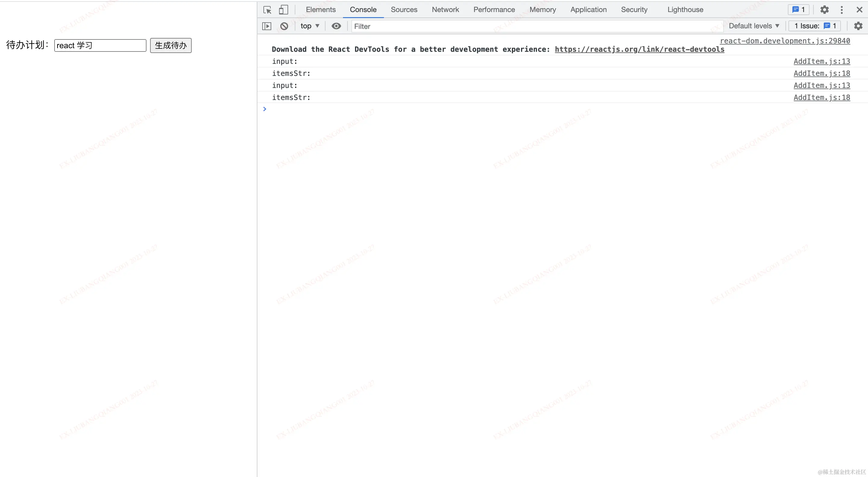Show the console sidebar panel

click(x=266, y=26)
